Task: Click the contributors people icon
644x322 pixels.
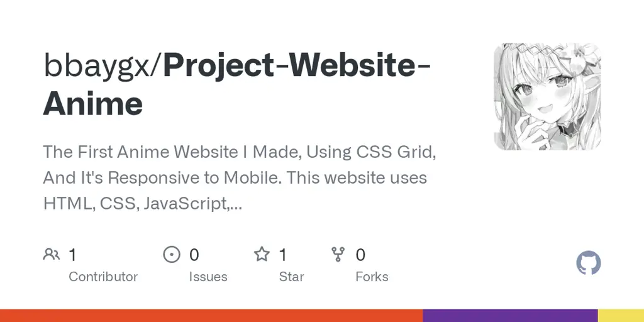Action: (51, 255)
